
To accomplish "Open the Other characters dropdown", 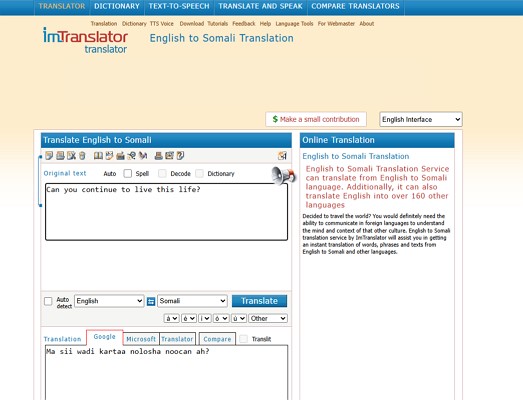I will tap(268, 318).
